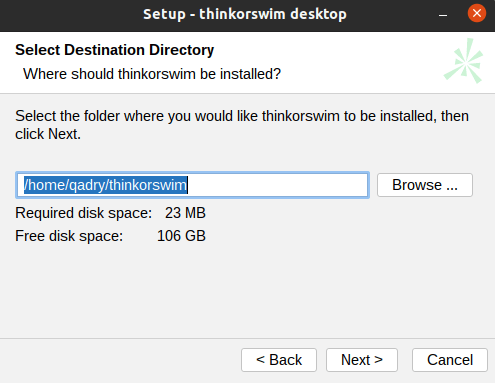The height and width of the screenshot is (383, 495).
Task: Click the Where should thinkorswim be installed subtitle
Action: [152, 74]
